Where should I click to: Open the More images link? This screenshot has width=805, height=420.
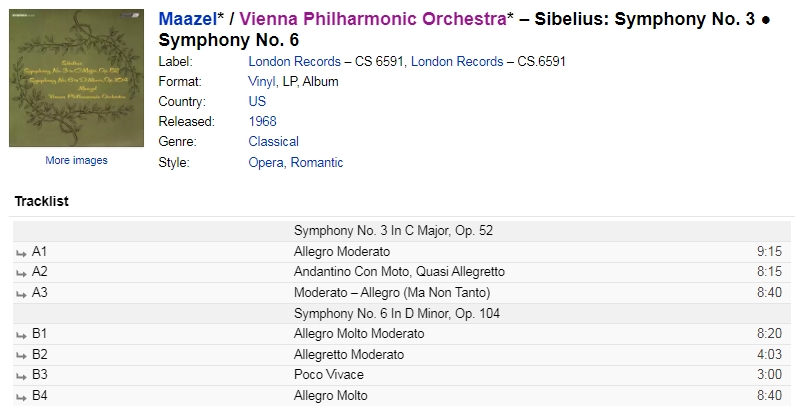click(76, 160)
